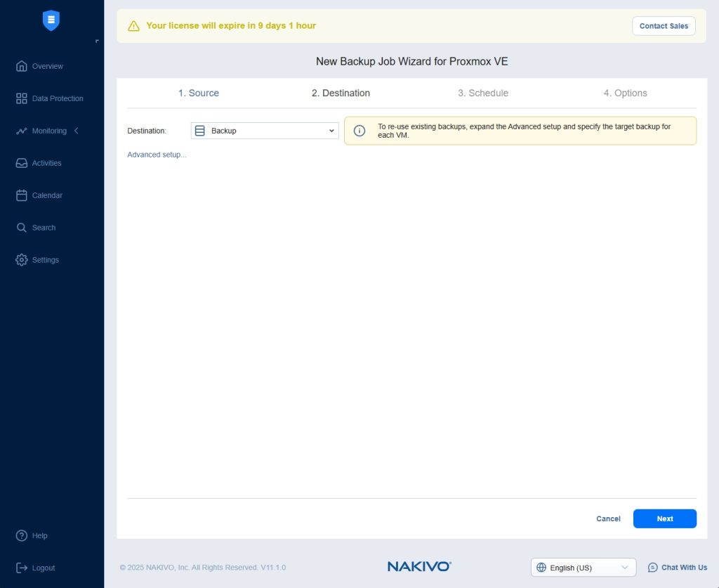The height and width of the screenshot is (588, 719).
Task: Click the Activities inbox icon
Action: point(22,163)
